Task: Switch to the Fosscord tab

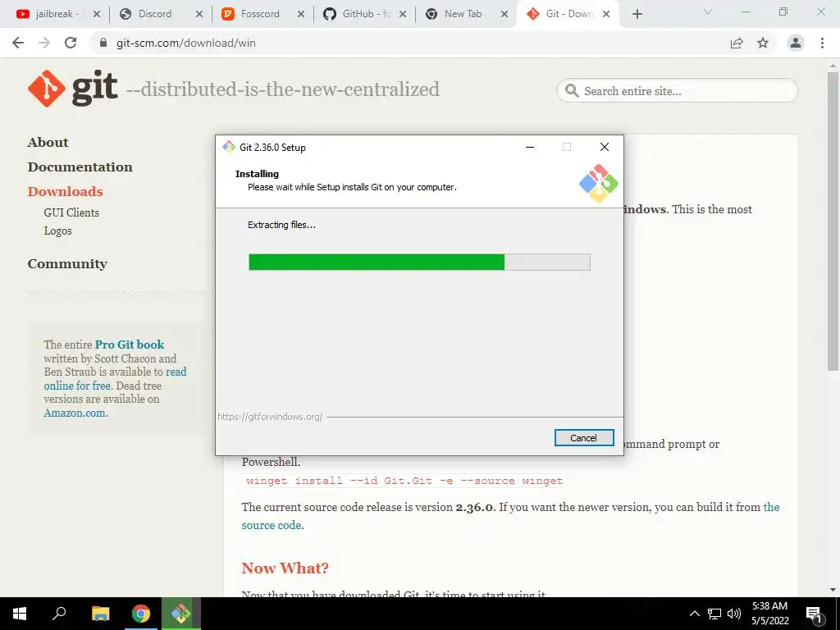Action: (259, 14)
